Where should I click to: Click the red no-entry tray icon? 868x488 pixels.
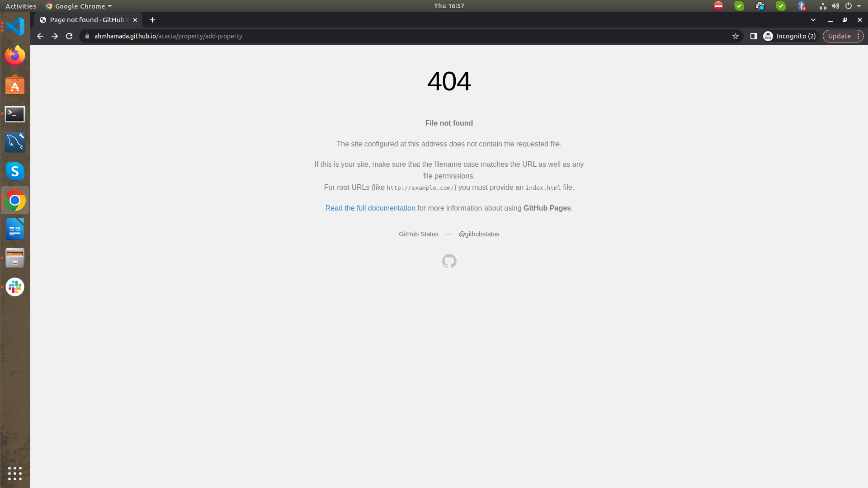tap(718, 6)
